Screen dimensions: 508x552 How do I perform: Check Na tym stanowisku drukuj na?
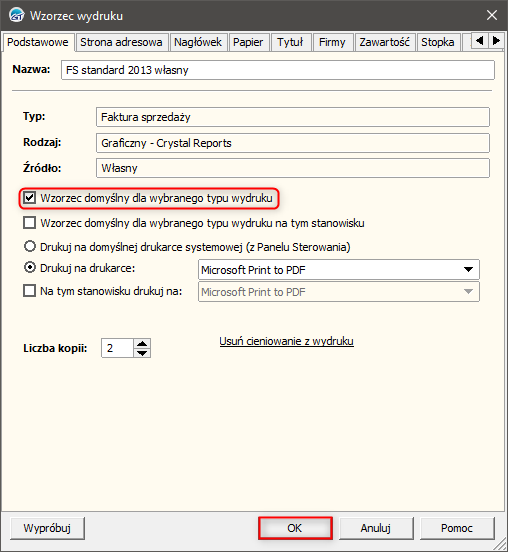point(30,291)
